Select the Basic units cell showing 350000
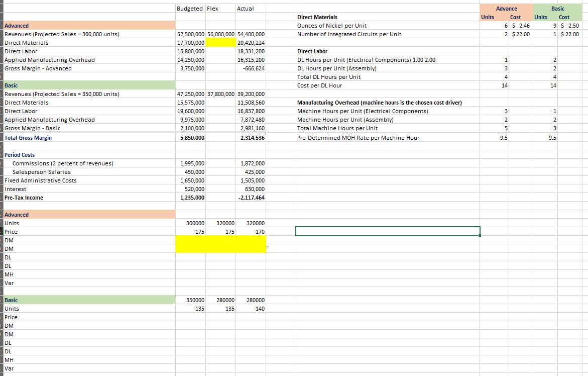Image resolution: width=588 pixels, height=376 pixels. (193, 300)
